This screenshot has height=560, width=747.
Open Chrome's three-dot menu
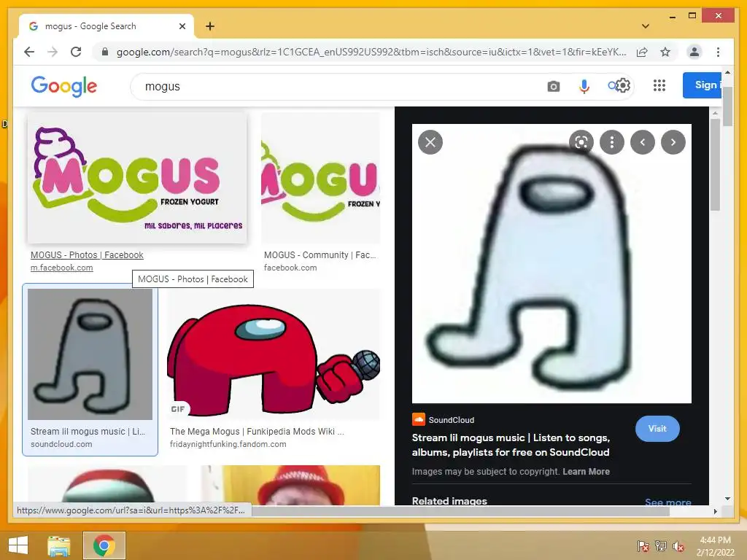(x=718, y=52)
